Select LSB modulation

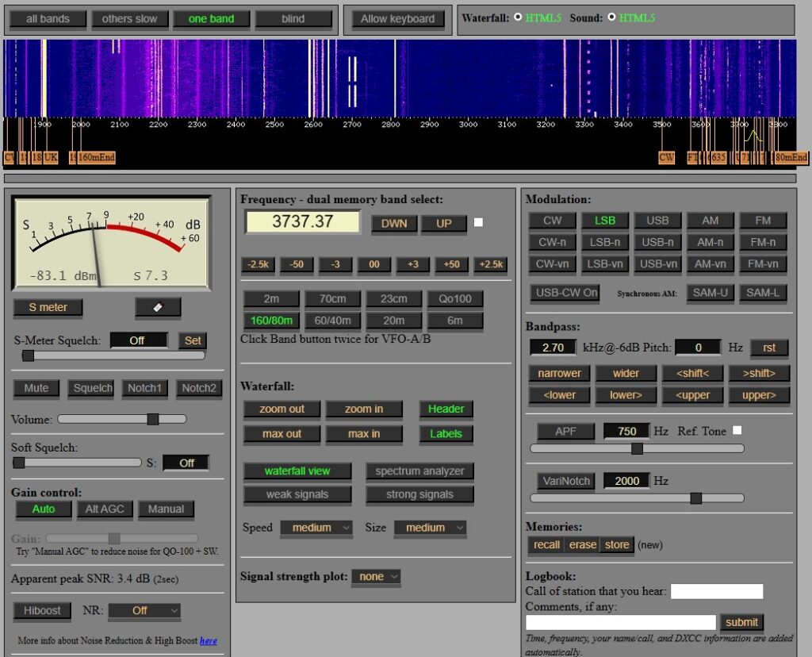tap(605, 220)
